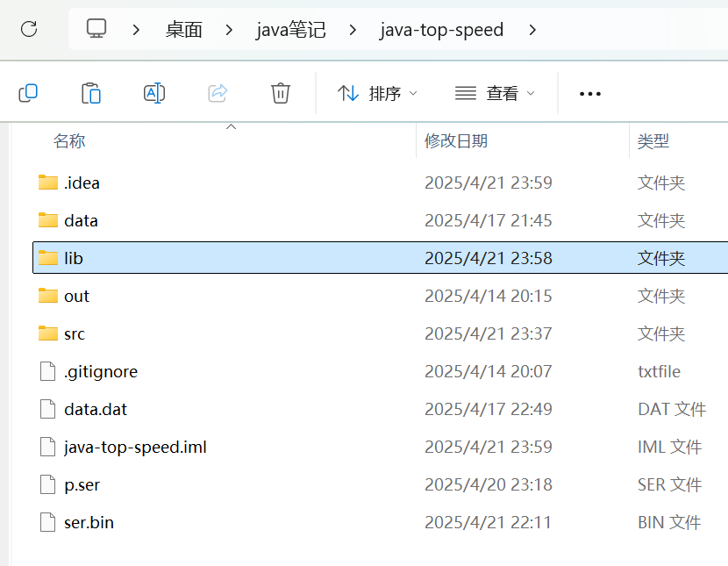Expand chevron between 桌面 and java笔记
The width and height of the screenshot is (728, 566).
(230, 30)
